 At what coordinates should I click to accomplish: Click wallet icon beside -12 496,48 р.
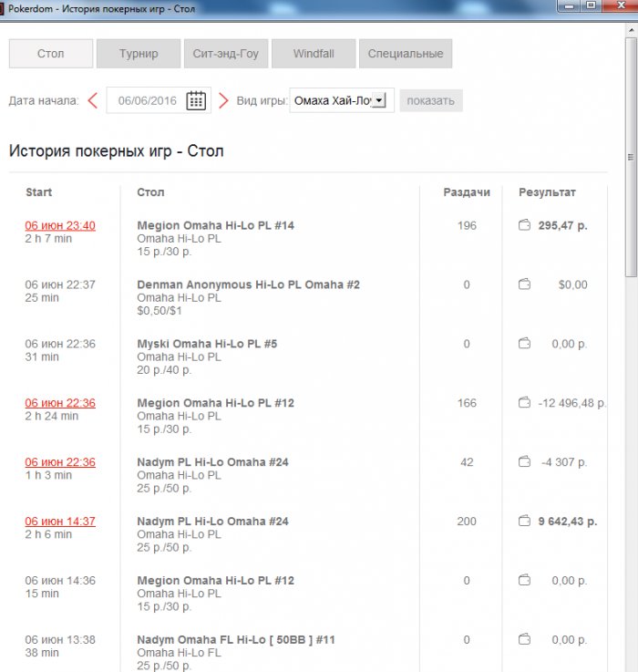click(524, 402)
